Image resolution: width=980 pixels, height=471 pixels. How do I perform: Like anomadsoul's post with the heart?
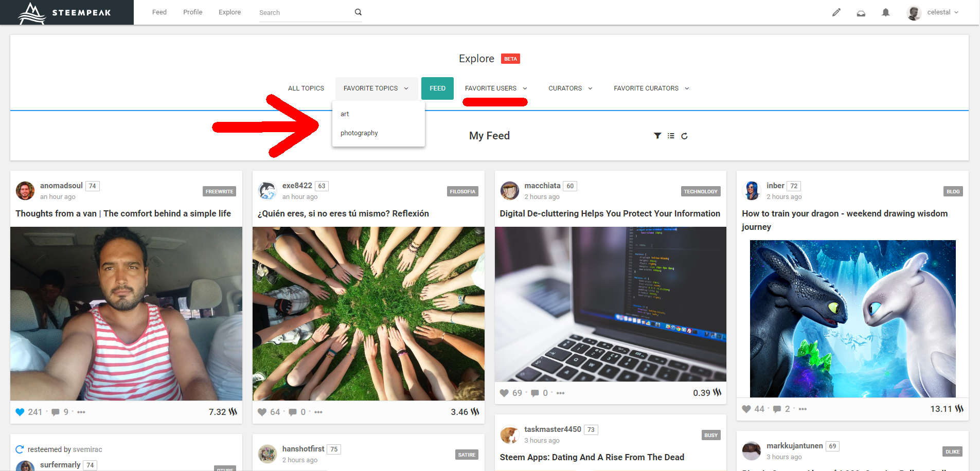[20, 412]
